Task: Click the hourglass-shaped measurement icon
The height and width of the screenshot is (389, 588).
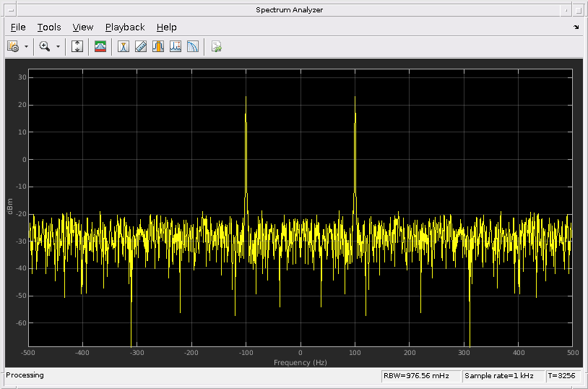Action: 124,46
